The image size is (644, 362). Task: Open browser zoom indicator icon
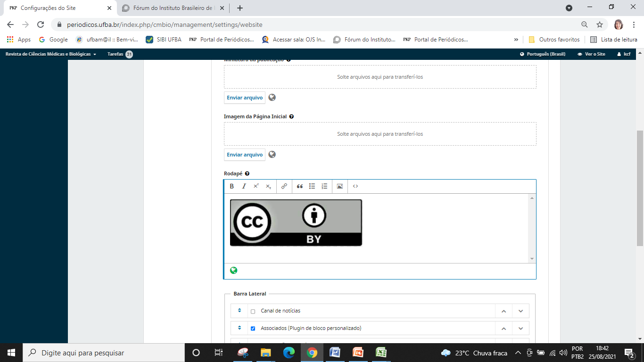click(585, 25)
